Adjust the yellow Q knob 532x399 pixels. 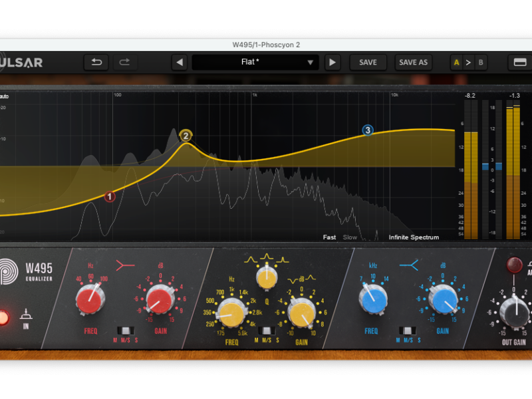[x=267, y=278]
